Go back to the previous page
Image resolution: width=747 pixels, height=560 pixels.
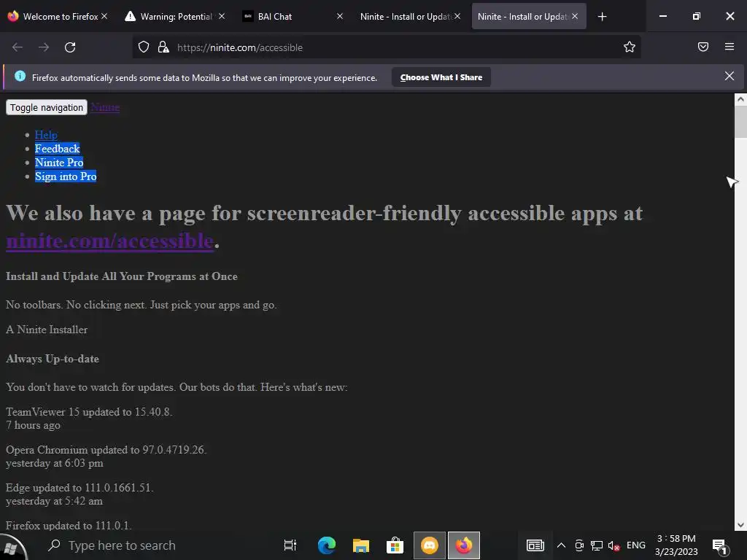(18, 47)
